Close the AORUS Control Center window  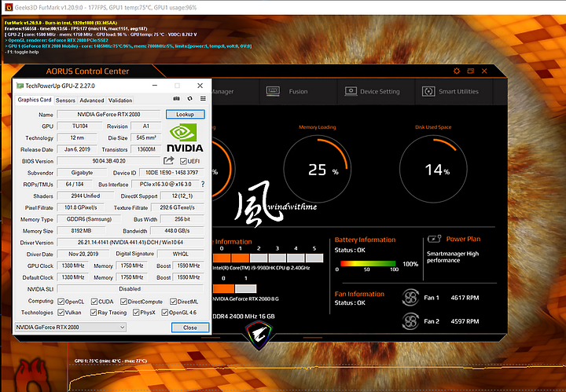(484, 71)
